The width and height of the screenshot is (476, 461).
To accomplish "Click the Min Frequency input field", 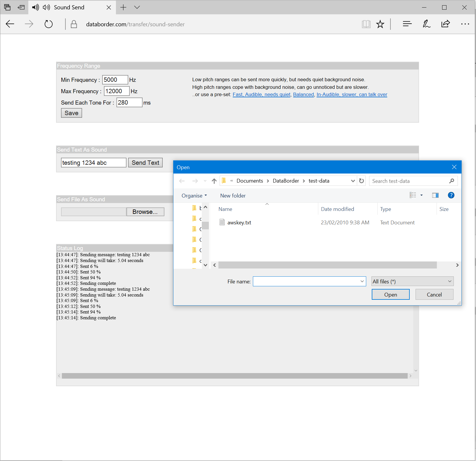I will coord(115,80).
